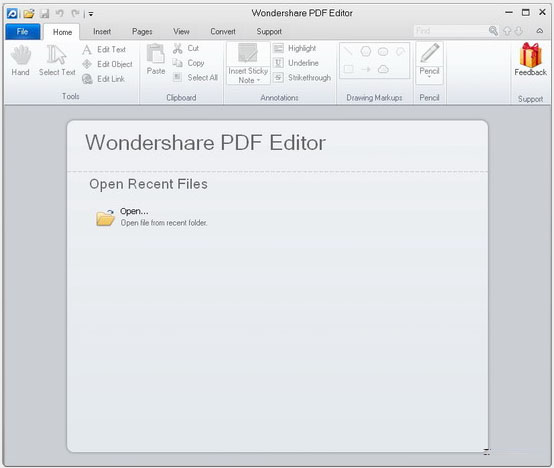
Task: Go to previous search result arrow
Action: (x=507, y=31)
